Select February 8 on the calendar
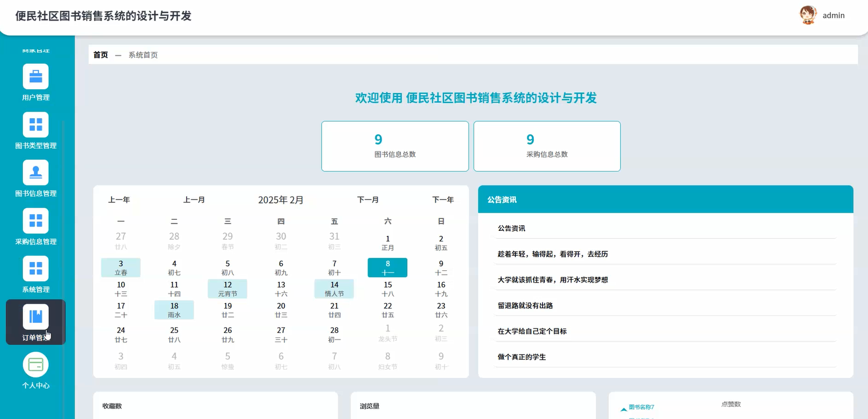Screen dimensions: 868x419 [x=387, y=267]
